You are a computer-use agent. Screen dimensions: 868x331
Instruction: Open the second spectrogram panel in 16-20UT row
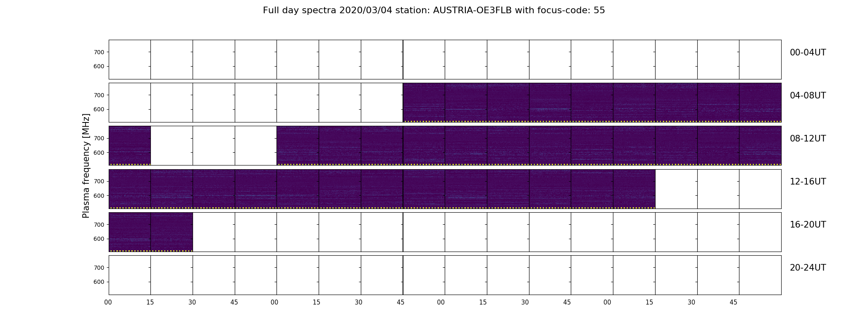coord(172,232)
